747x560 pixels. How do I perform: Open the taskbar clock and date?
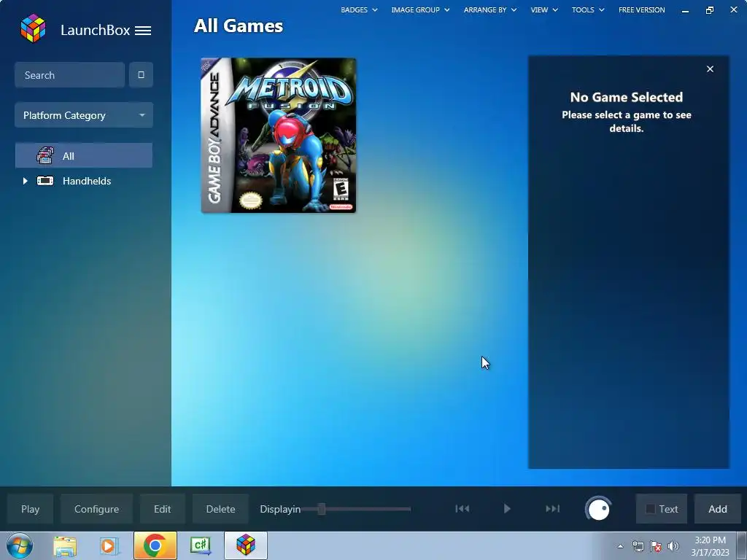(x=710, y=545)
